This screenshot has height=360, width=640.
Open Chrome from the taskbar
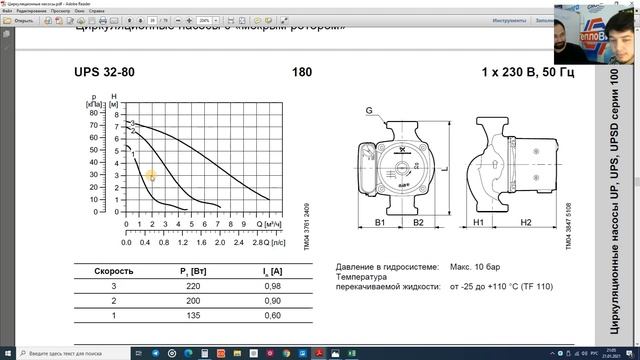(x=286, y=353)
